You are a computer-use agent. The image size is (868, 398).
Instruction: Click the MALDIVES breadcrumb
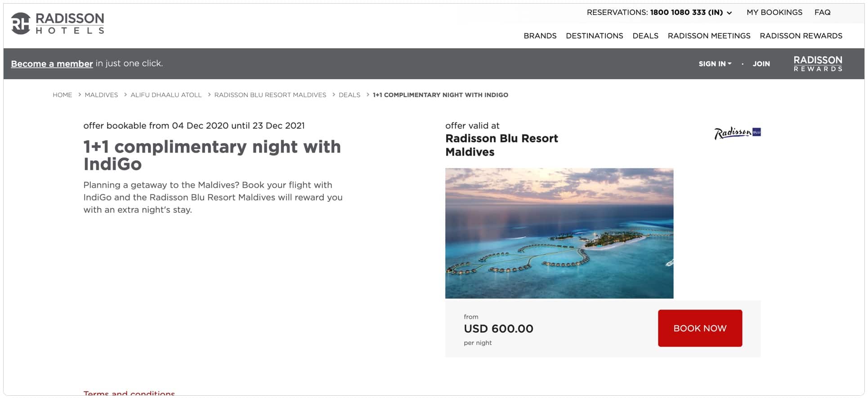coord(101,95)
